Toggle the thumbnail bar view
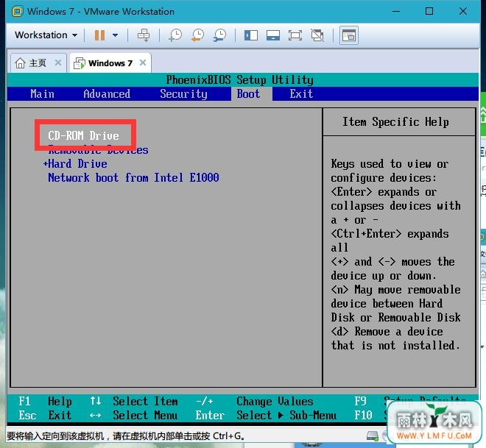The image size is (486, 448). (272, 35)
